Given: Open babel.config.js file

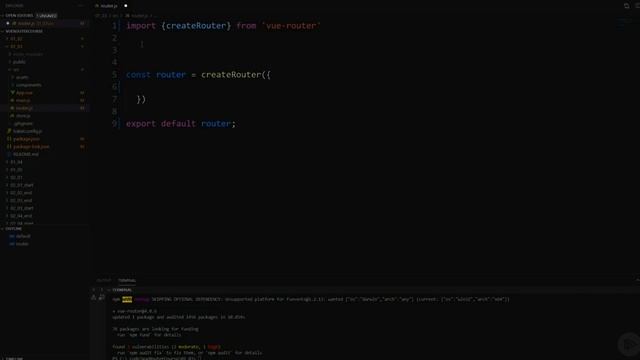Looking at the screenshot, I should pyautogui.click(x=27, y=131).
